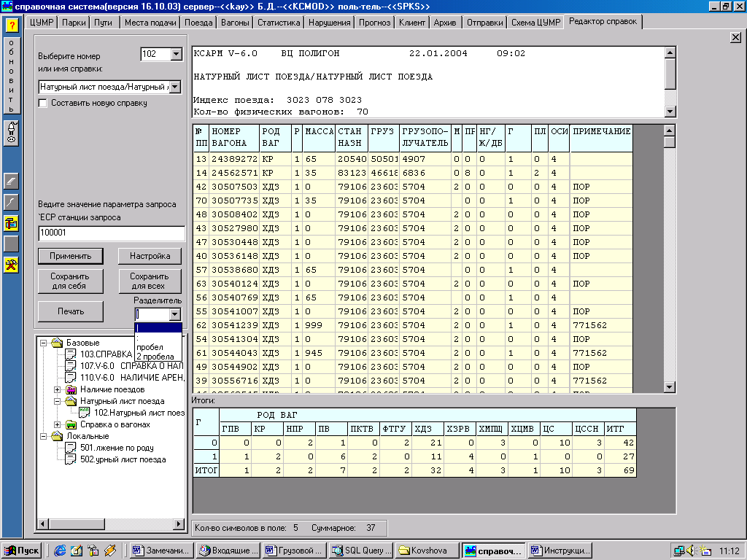
Task: Expand the 'Наличие поездов' tree node
Action: pyautogui.click(x=58, y=389)
